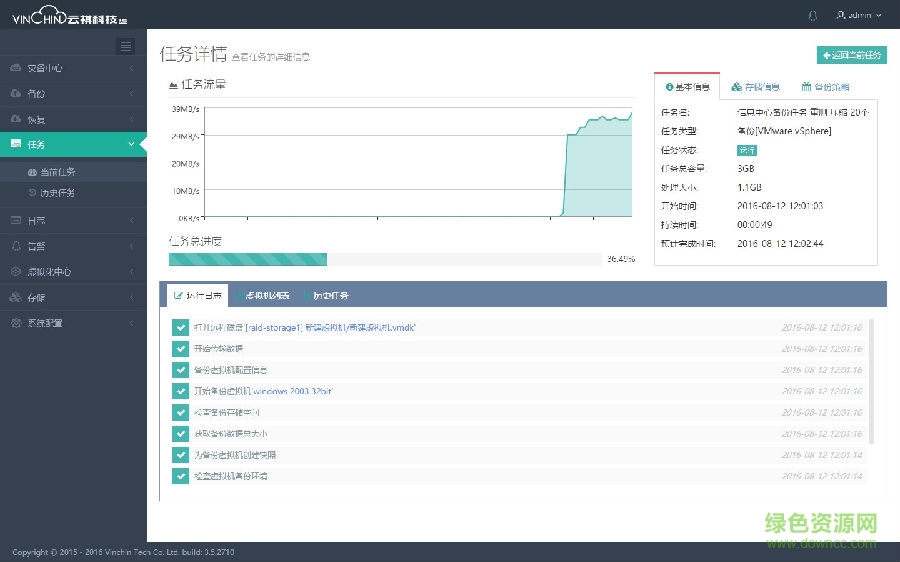This screenshot has width=900, height=562.
Task: Switch to the 存储信息 (Storage info) tab
Action: 756,87
